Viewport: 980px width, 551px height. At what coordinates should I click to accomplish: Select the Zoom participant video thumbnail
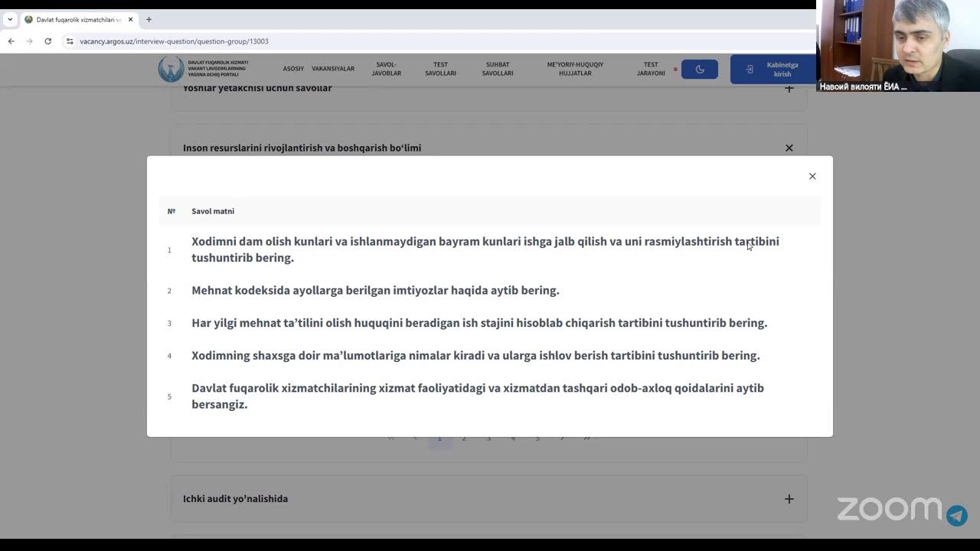click(898, 46)
